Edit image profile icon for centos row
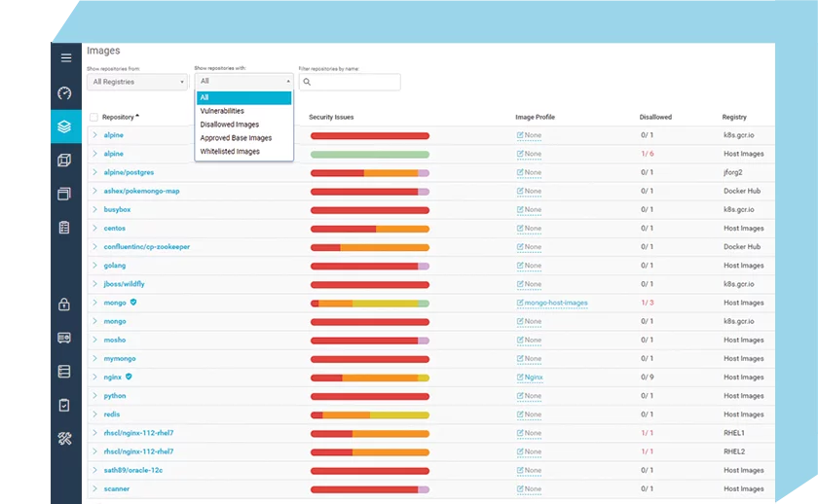 coord(520,229)
